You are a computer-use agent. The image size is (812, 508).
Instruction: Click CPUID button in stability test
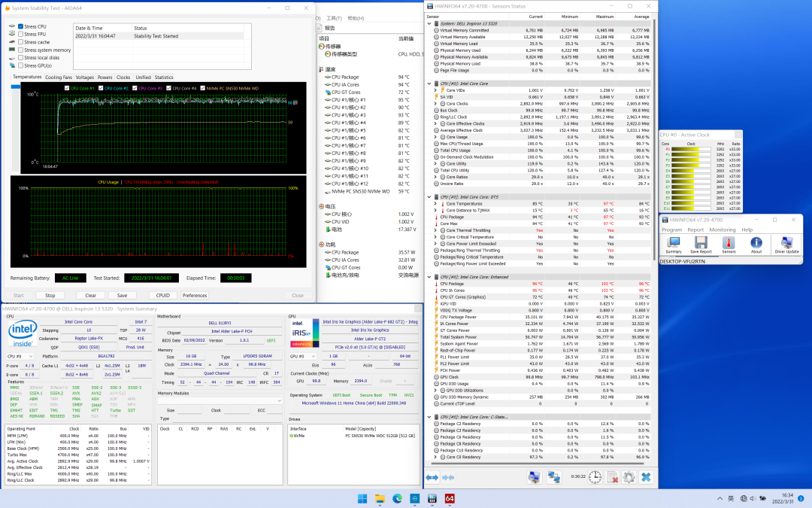click(x=162, y=296)
